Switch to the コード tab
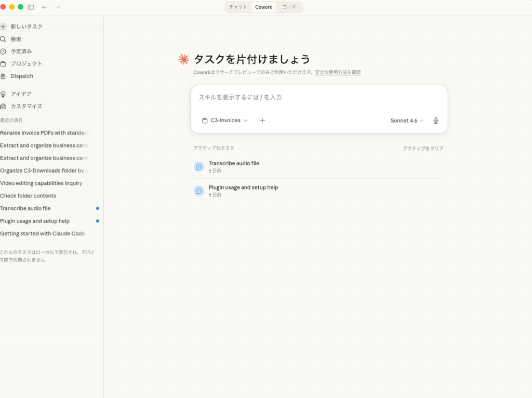This screenshot has height=398, width=532. [289, 7]
